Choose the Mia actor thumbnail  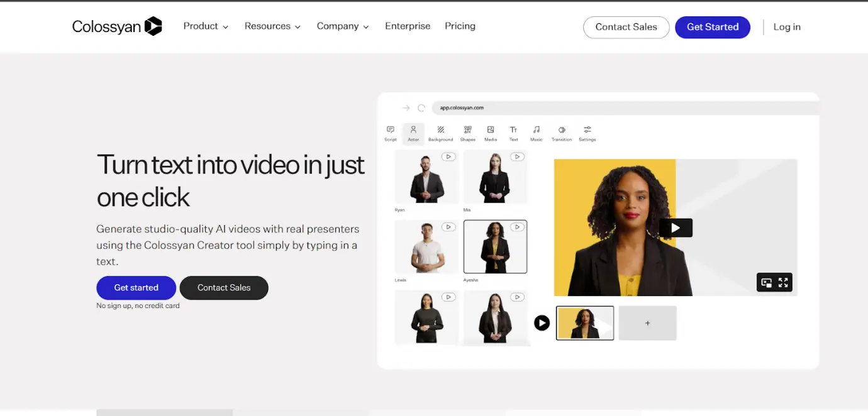pyautogui.click(x=495, y=177)
